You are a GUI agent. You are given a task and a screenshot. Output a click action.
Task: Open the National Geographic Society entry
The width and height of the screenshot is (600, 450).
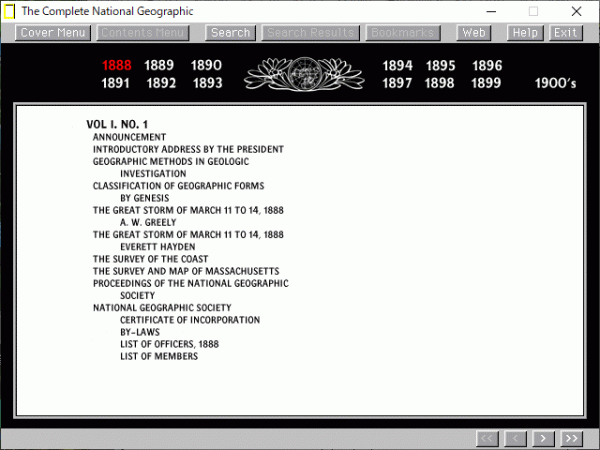[162, 308]
